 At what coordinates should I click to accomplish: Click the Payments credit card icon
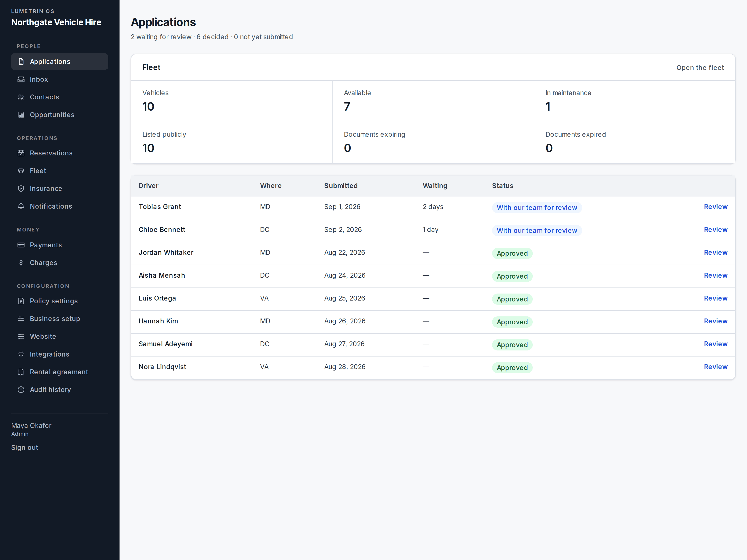[x=21, y=245]
